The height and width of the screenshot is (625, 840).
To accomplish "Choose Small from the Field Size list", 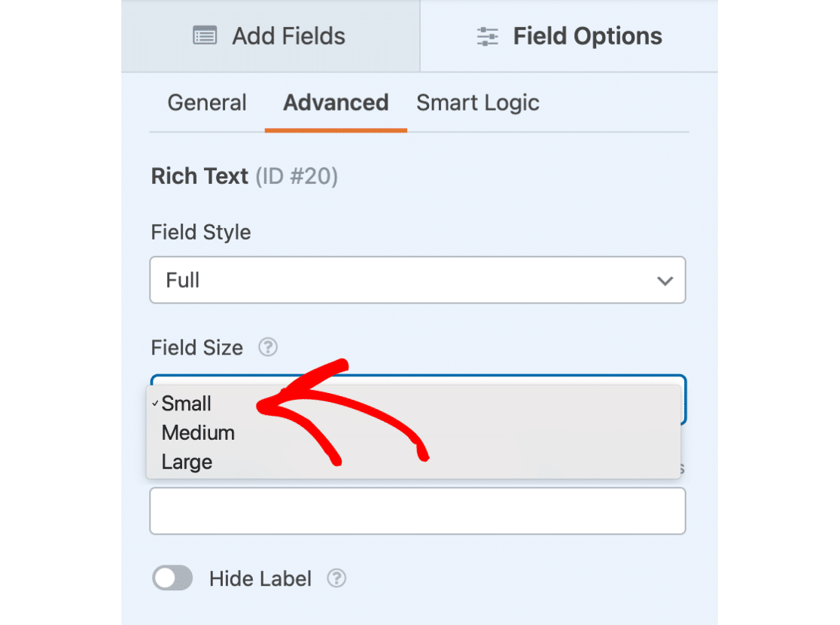I will (x=187, y=404).
